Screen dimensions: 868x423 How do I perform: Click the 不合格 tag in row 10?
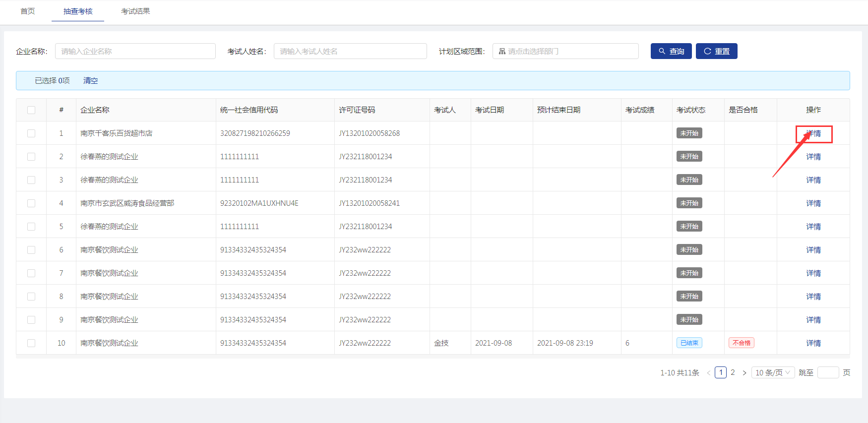click(x=741, y=343)
